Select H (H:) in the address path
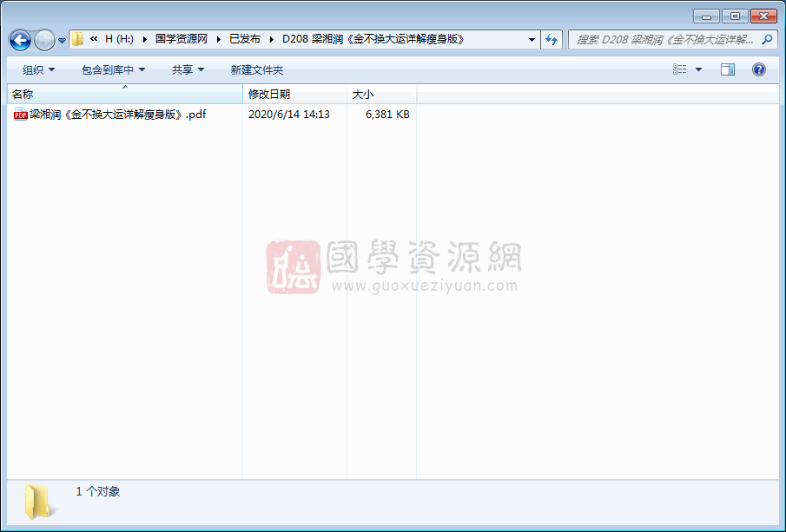The image size is (786, 532). (119, 39)
